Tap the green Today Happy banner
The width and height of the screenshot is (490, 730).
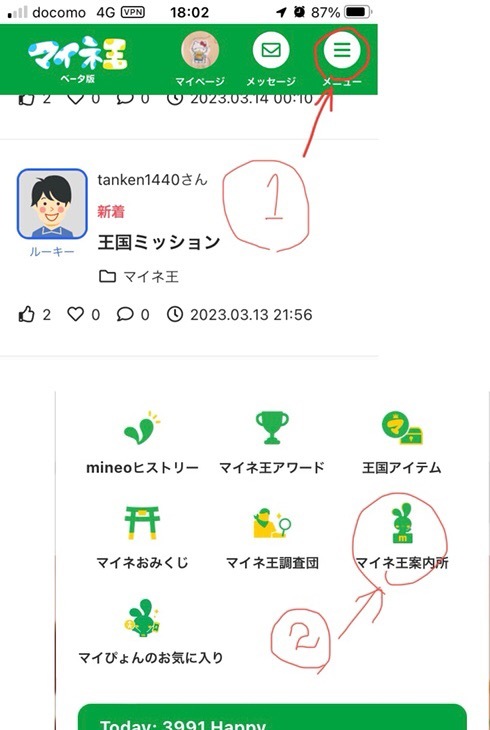(x=272, y=717)
